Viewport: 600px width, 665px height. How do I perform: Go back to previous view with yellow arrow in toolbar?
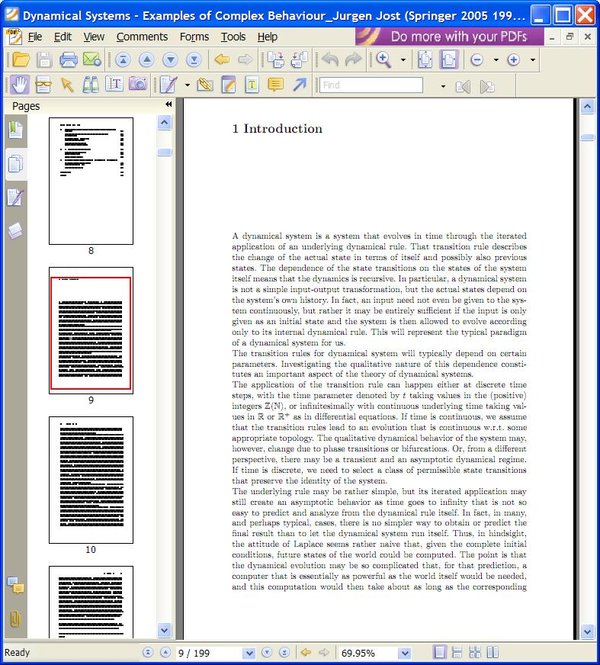[222, 60]
